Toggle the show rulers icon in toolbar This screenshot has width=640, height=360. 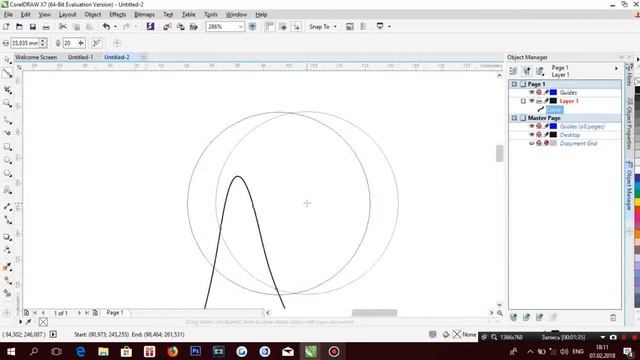click(269, 27)
